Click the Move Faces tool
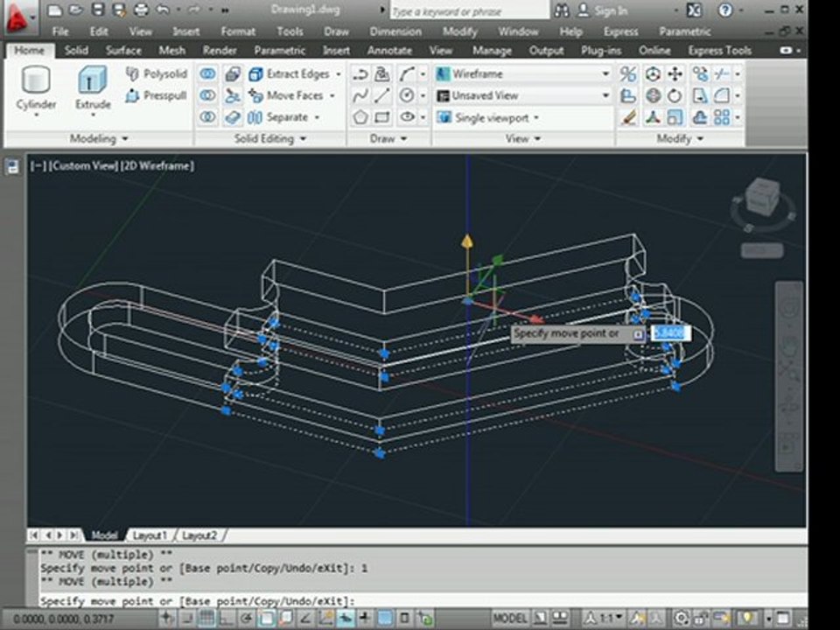The image size is (840, 630). 287,96
